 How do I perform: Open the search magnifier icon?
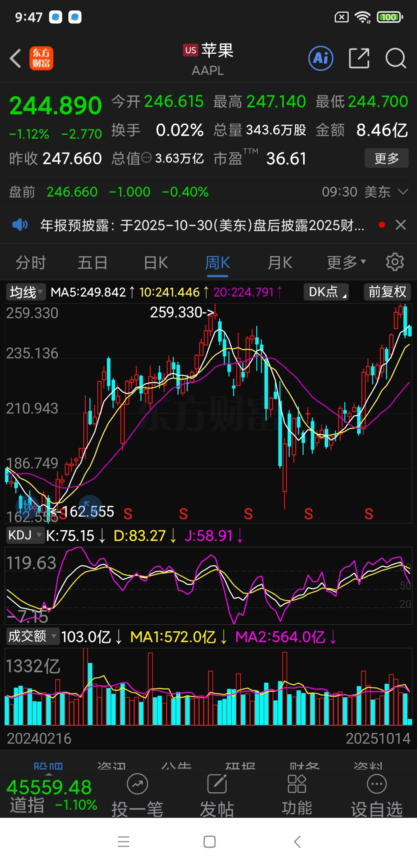pos(396,59)
